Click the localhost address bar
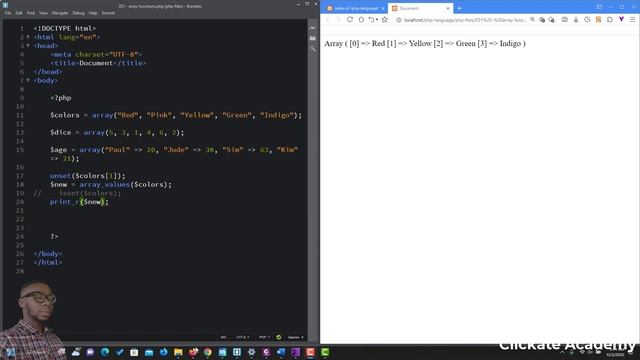 point(464,20)
